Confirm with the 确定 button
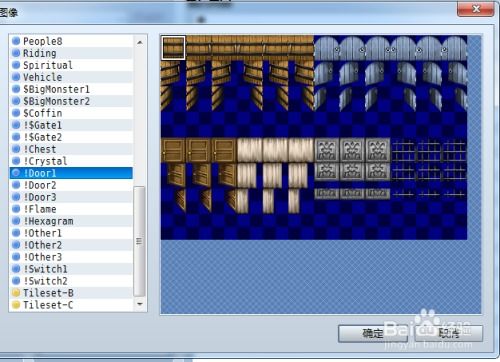 373,333
